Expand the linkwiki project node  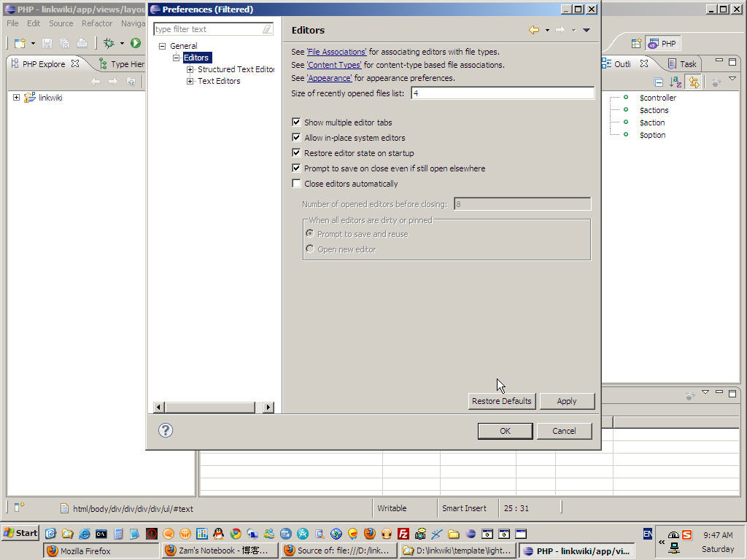pos(16,98)
